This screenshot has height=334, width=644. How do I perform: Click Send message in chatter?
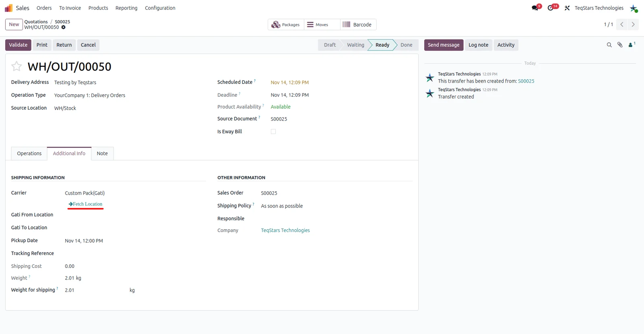click(x=444, y=45)
